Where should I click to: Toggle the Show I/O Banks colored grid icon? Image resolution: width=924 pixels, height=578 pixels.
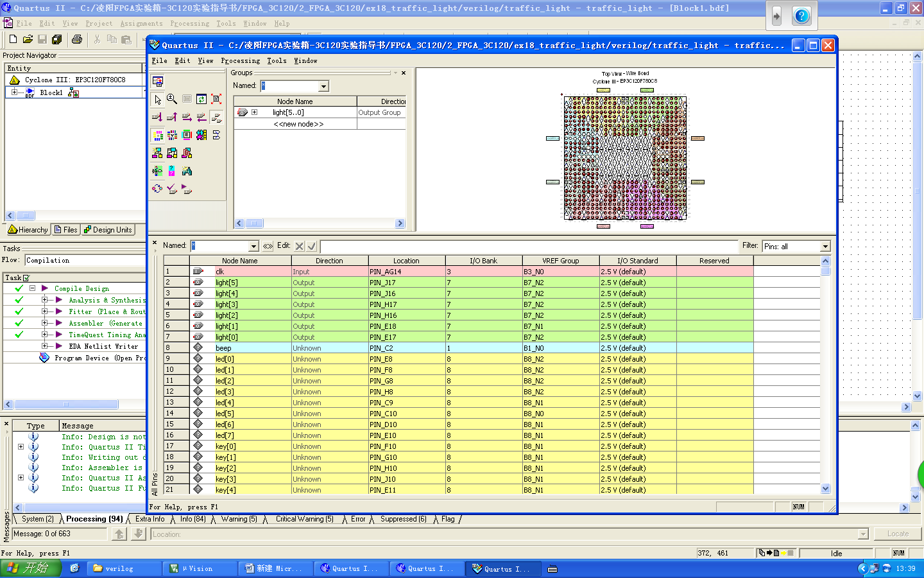point(157,135)
